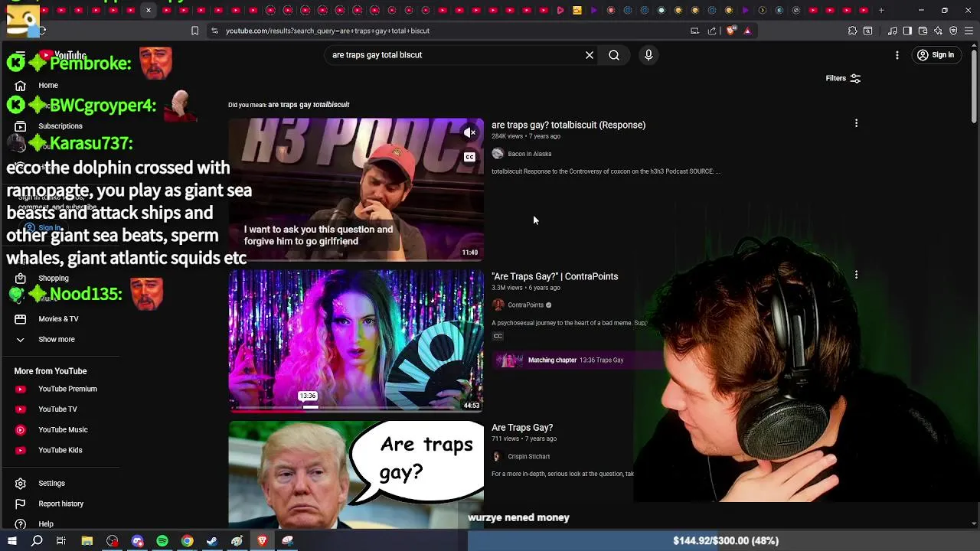Open '"Are Traps Gay?" | ContraPoints' title
The width and height of the screenshot is (980, 551).
[x=554, y=276]
